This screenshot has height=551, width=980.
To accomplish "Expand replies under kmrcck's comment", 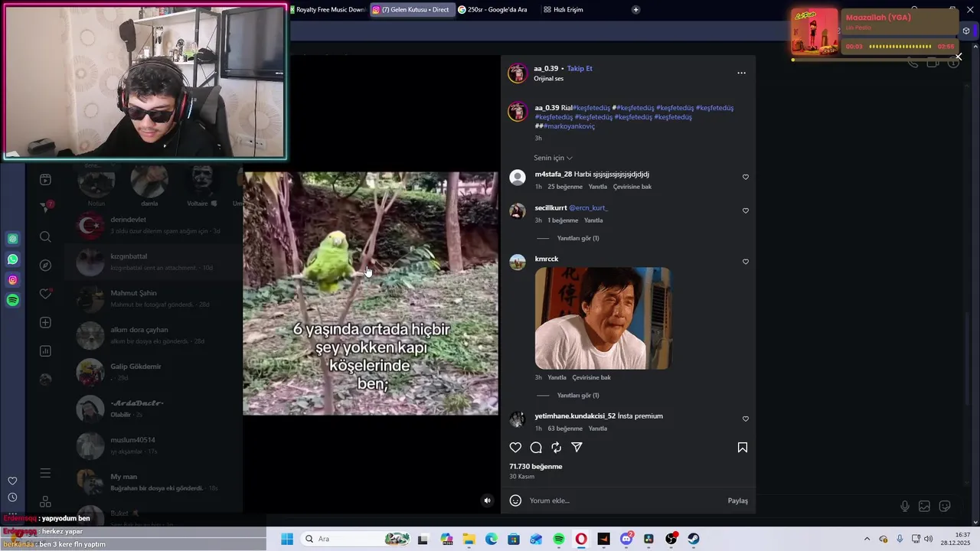I will [x=578, y=396].
